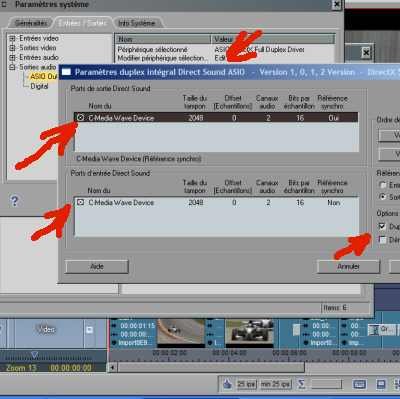Open help via the blue question mark icon
400x399 pixels.
pyautogui.click(x=14, y=201)
